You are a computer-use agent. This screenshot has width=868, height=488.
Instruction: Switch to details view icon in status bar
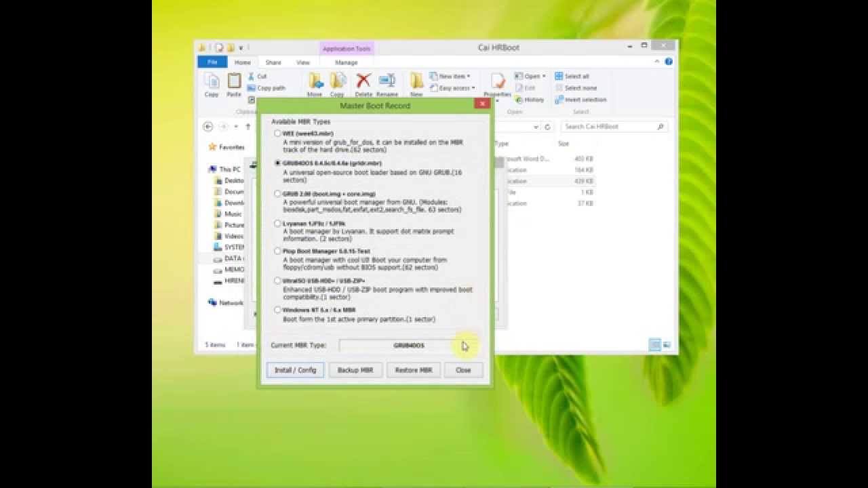pos(655,345)
